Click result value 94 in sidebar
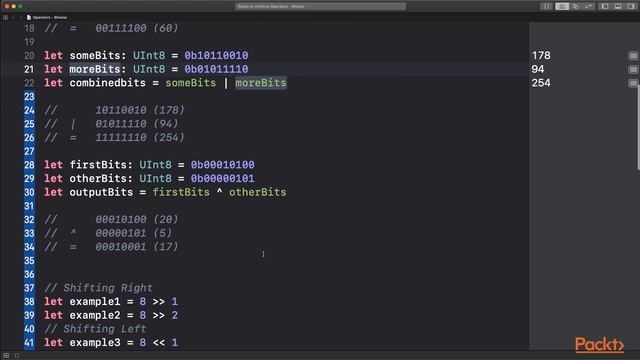This screenshot has width=640, height=360. point(538,69)
